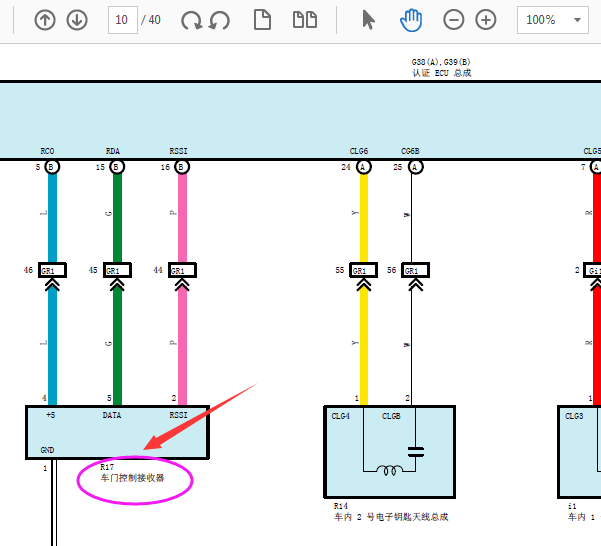Rotate the document counterclockwise
Viewport: 601px width, 546px height.
click(x=219, y=20)
